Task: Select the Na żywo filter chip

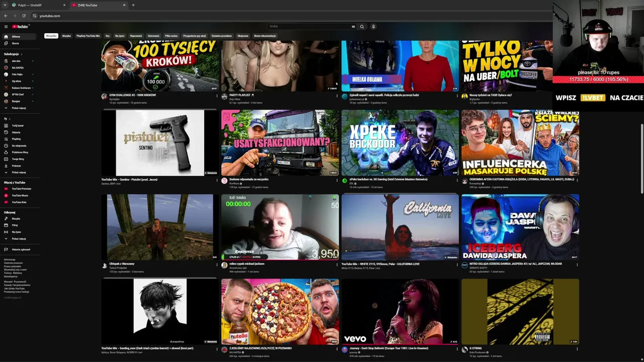Action: click(x=120, y=36)
